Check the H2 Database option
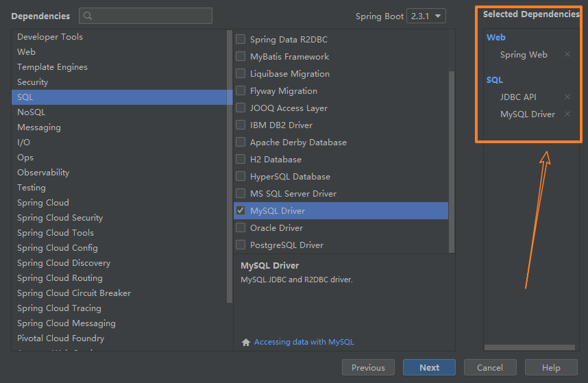 tap(241, 159)
